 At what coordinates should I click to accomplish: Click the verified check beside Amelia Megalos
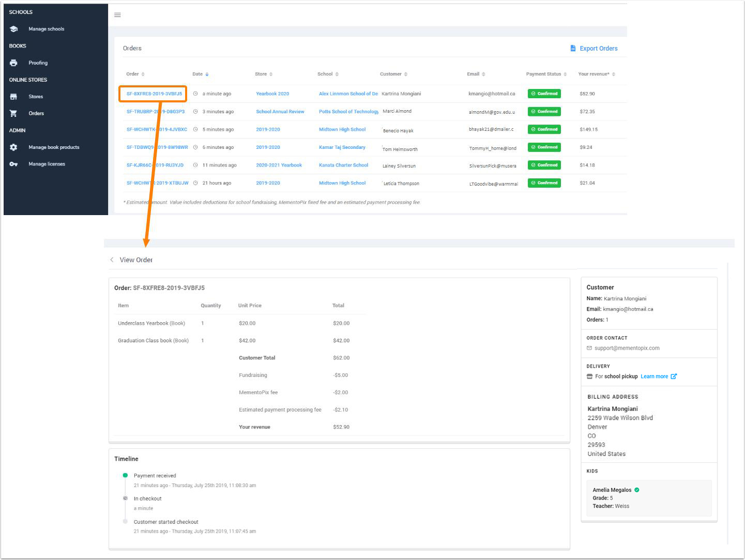[x=637, y=490]
